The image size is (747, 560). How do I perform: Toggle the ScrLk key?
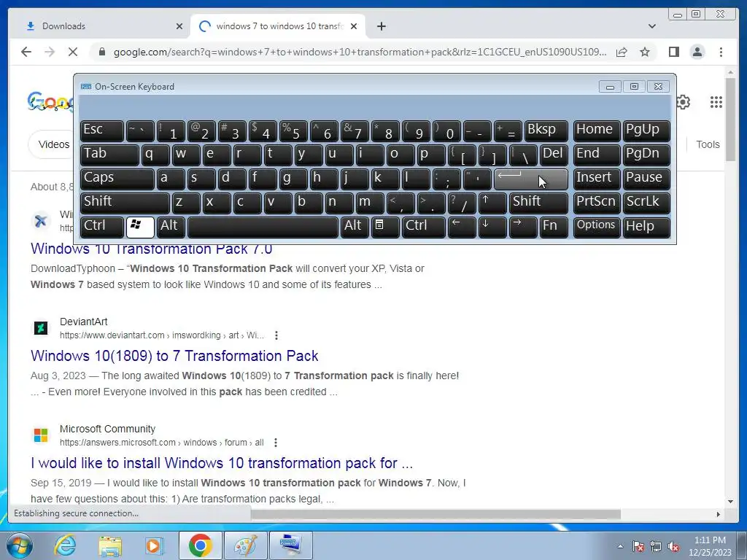646,203
